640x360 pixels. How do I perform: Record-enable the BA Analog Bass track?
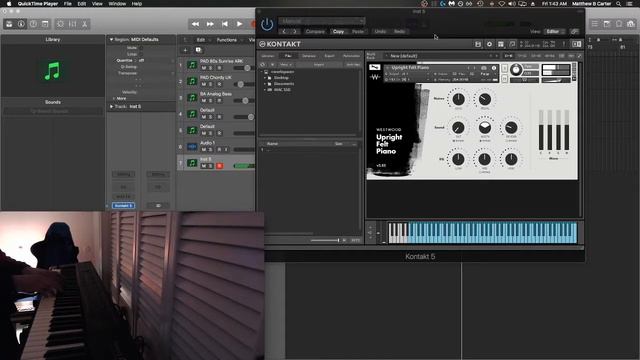click(x=219, y=100)
